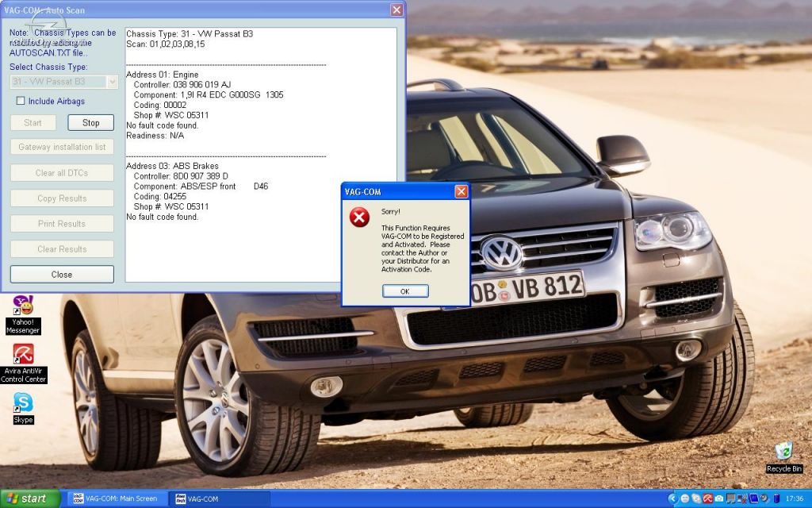Image resolution: width=812 pixels, height=508 pixels.
Task: Click the Print Results button
Action: click(62, 223)
